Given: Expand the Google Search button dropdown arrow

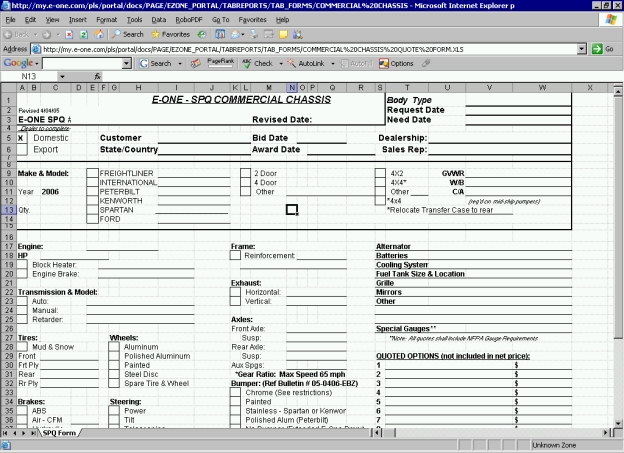Looking at the screenshot, I should [180, 63].
